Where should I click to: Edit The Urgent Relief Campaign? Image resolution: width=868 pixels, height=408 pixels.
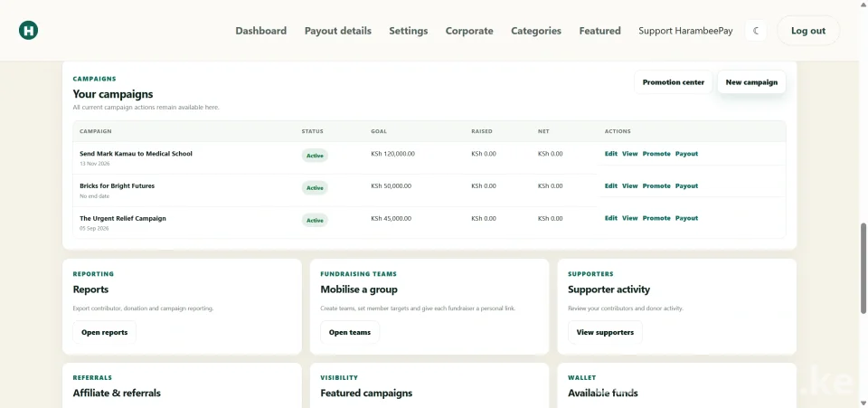[x=610, y=218]
